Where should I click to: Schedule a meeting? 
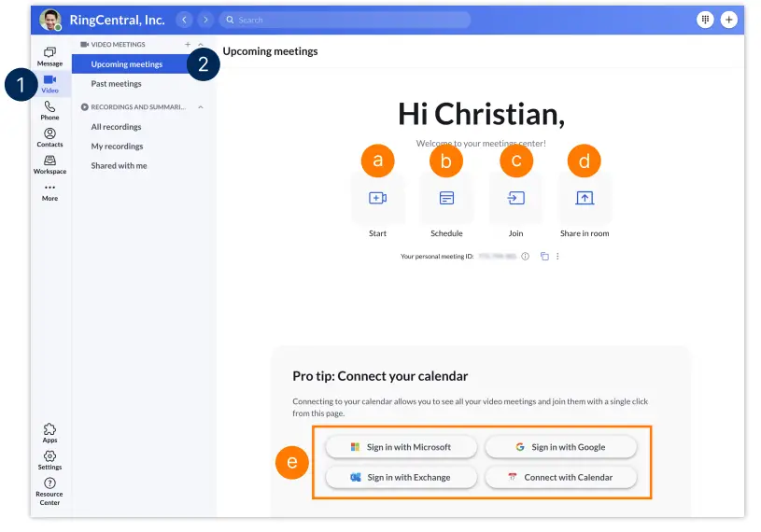pos(446,198)
